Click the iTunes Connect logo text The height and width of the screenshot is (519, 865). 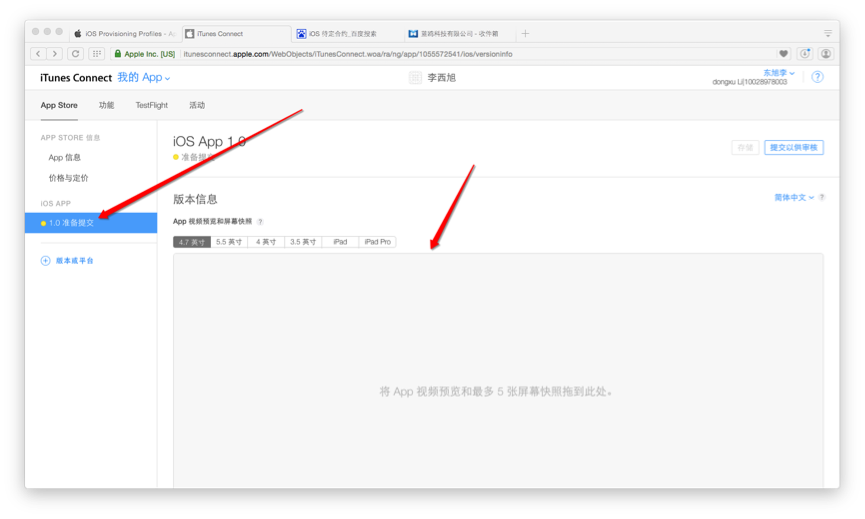pos(76,78)
